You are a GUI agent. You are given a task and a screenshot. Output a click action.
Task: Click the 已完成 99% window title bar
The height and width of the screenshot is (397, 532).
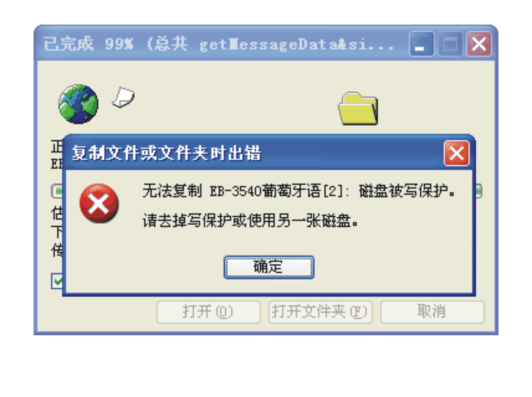click(x=221, y=44)
